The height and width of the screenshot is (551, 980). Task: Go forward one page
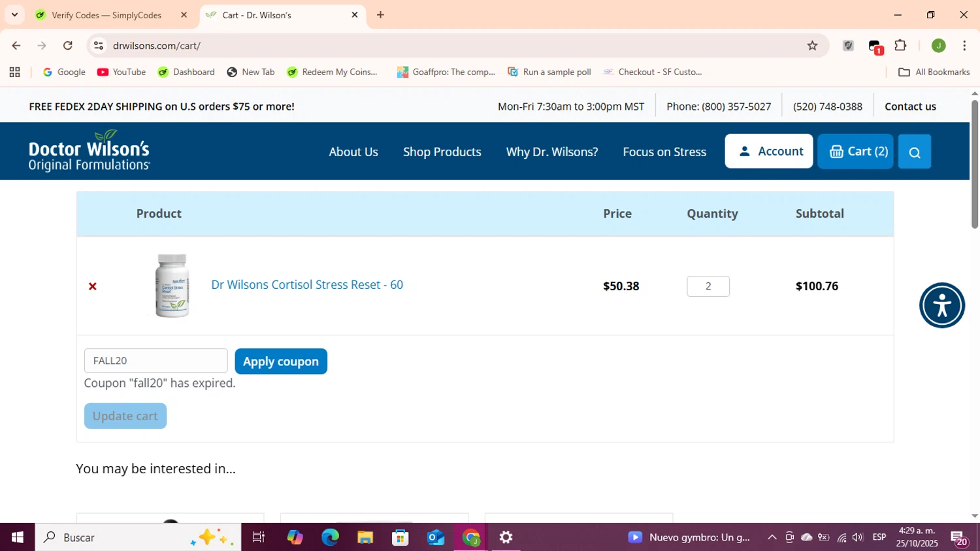point(42,46)
